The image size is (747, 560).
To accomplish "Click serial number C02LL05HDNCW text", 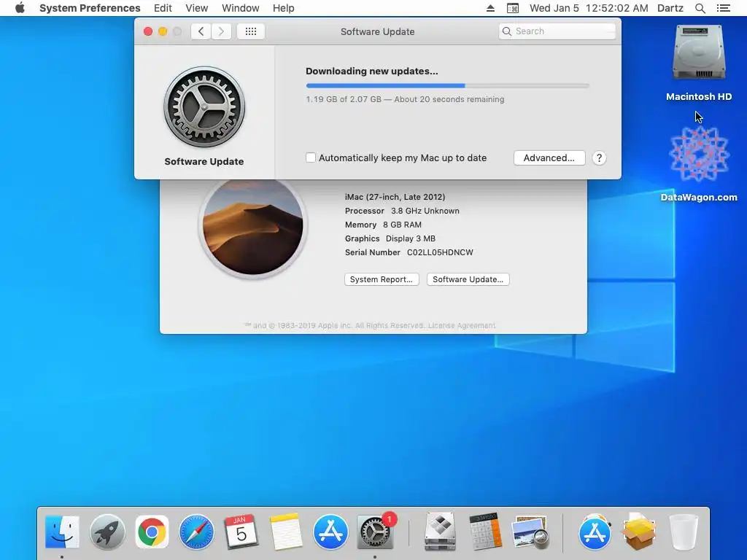I will click(x=440, y=252).
